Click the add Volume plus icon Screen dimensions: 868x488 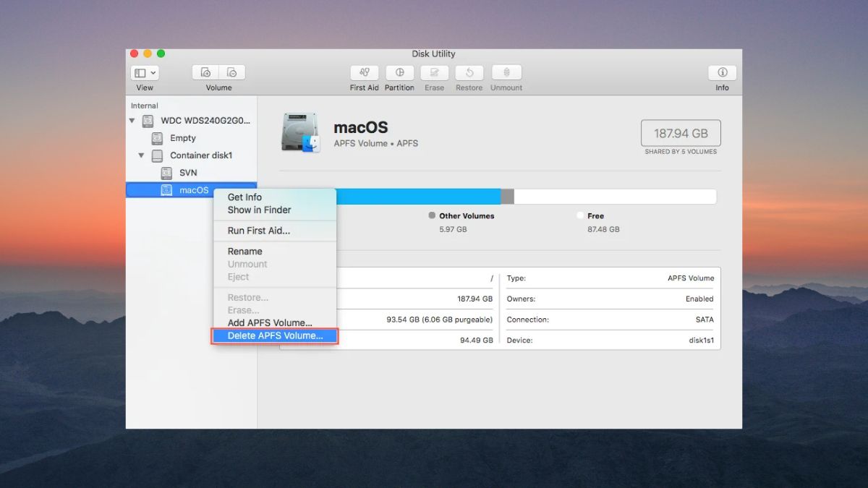coord(205,72)
